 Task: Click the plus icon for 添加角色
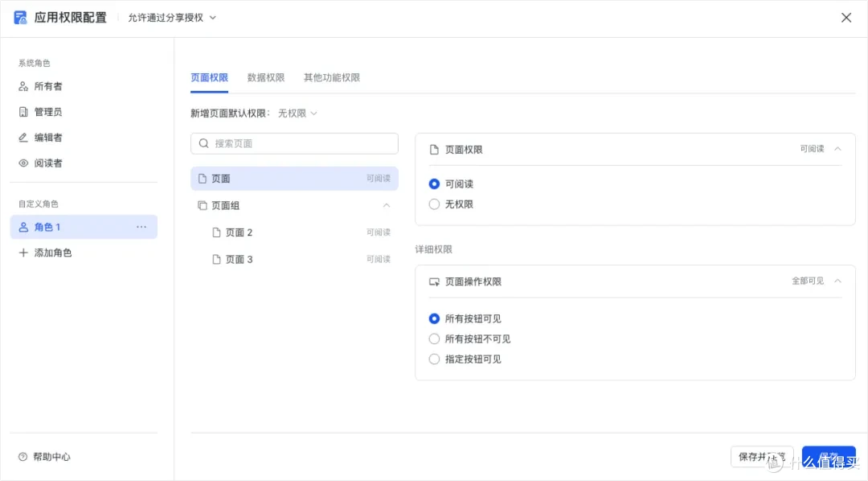coord(23,253)
